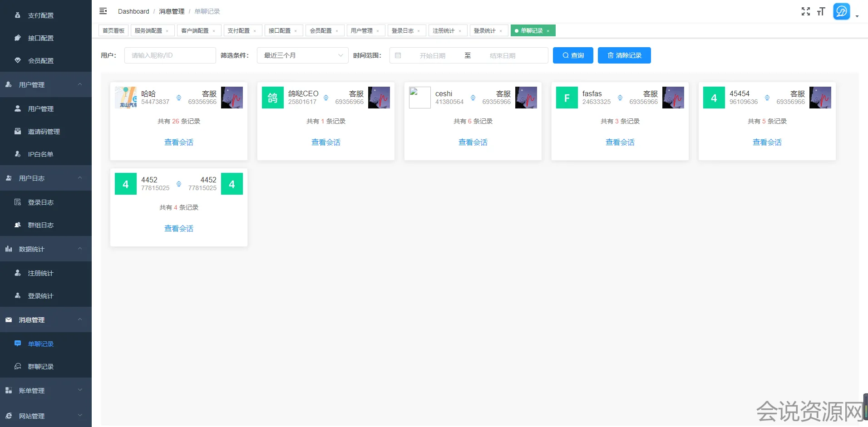The height and width of the screenshot is (427, 868).
Task: Toggle the sidebar collapse hamburger icon
Action: [x=103, y=11]
